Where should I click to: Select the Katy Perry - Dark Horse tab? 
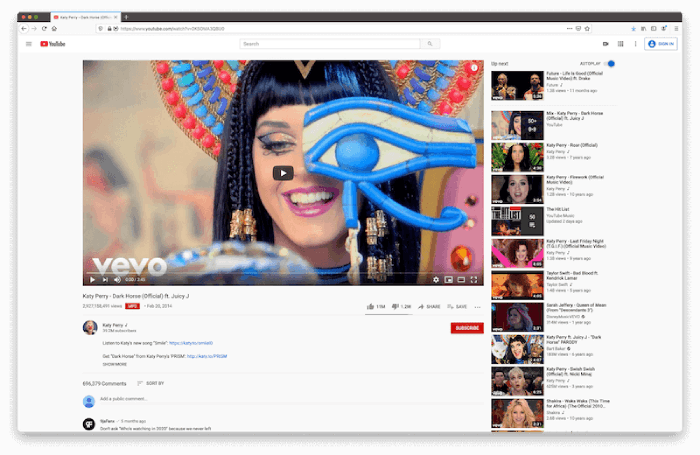tap(85, 17)
